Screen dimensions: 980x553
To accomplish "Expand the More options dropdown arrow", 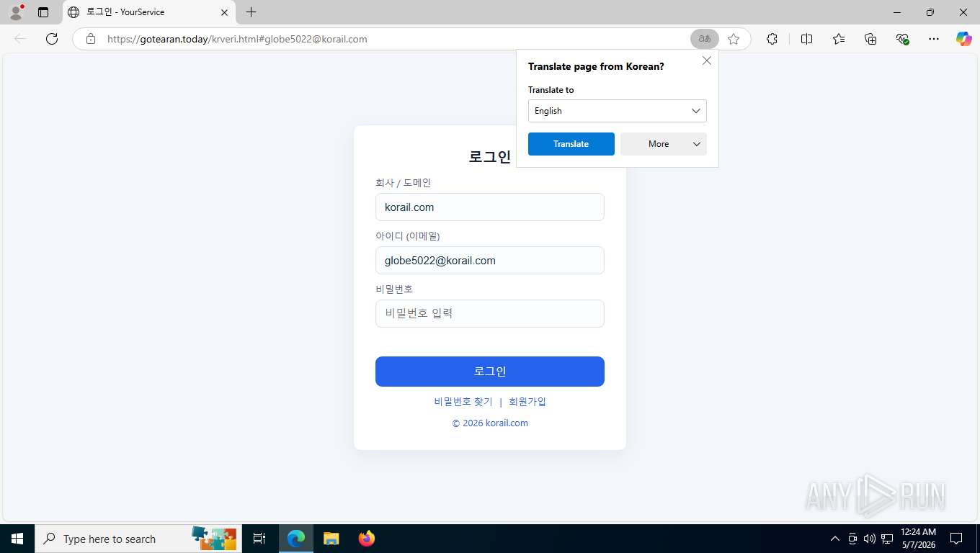I will tap(696, 144).
